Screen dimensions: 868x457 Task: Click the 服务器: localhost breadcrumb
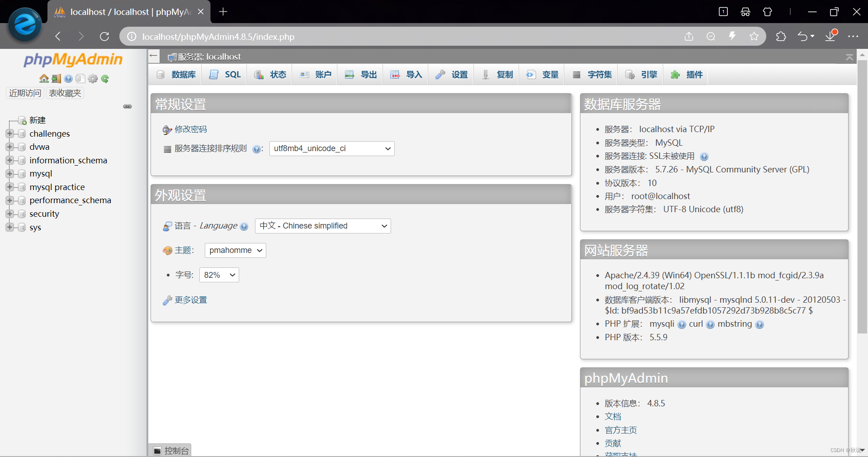click(x=209, y=57)
